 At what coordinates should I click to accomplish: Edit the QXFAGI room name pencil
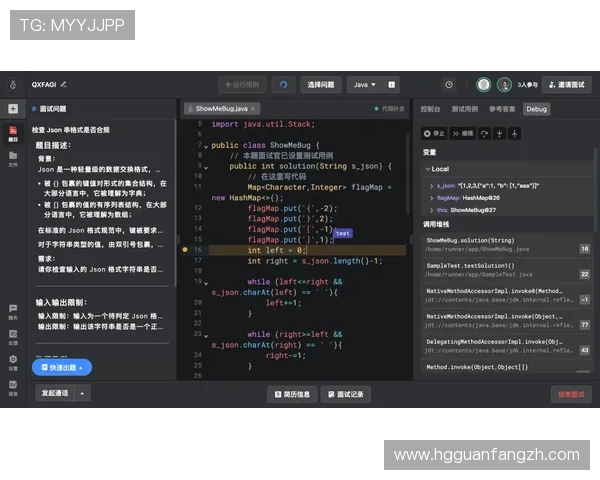(64, 84)
